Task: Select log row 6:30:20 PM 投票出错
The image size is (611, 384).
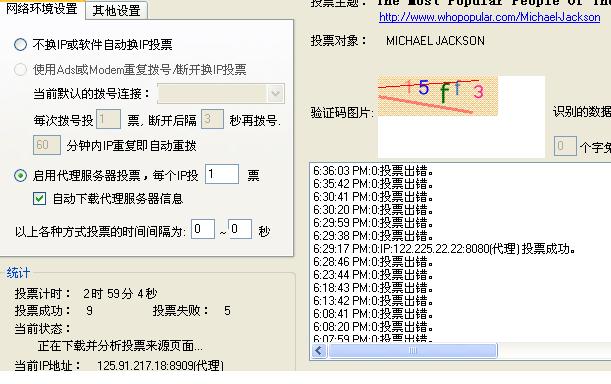Action: [373, 210]
